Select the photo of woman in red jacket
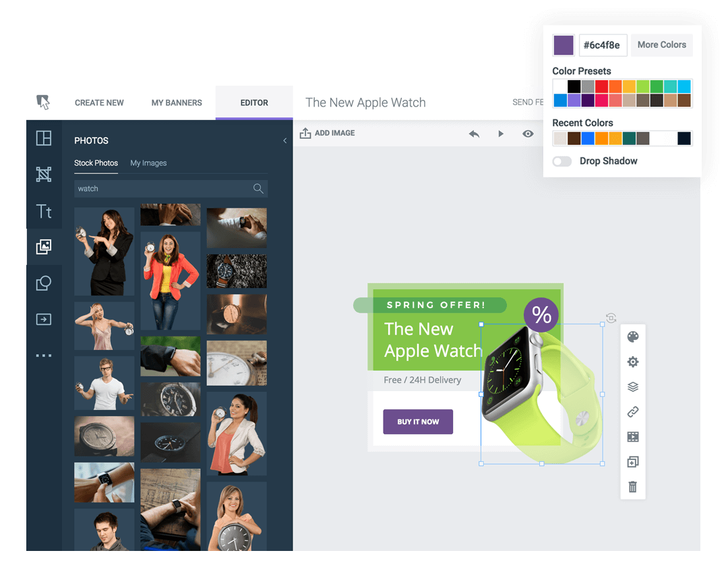728x584 pixels. [x=171, y=281]
